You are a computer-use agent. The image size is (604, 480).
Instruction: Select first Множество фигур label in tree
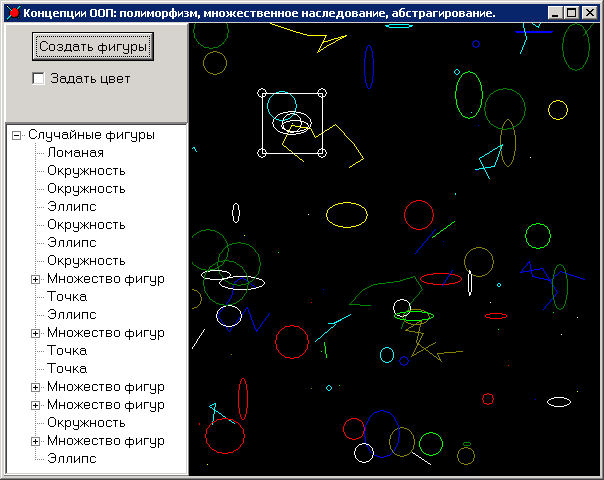pyautogui.click(x=106, y=279)
